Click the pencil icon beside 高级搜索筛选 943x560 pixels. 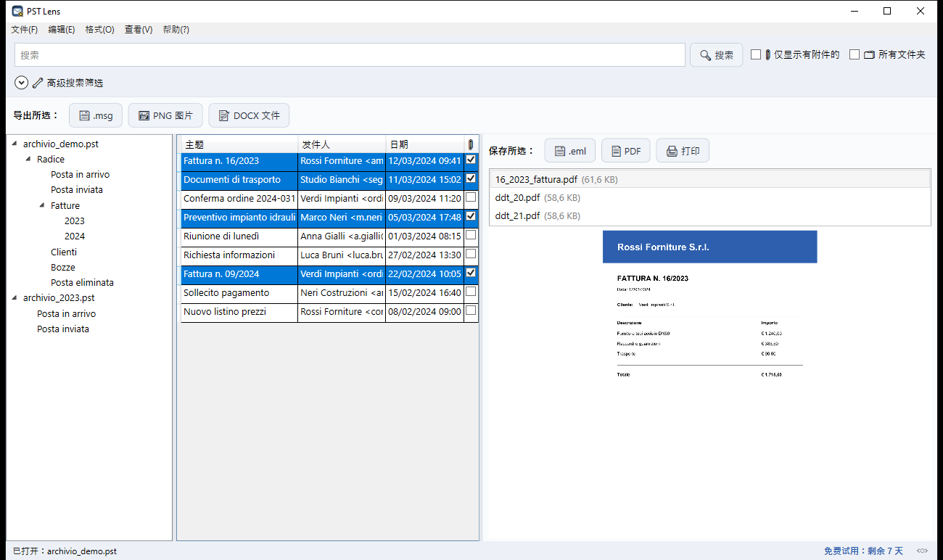[38, 83]
